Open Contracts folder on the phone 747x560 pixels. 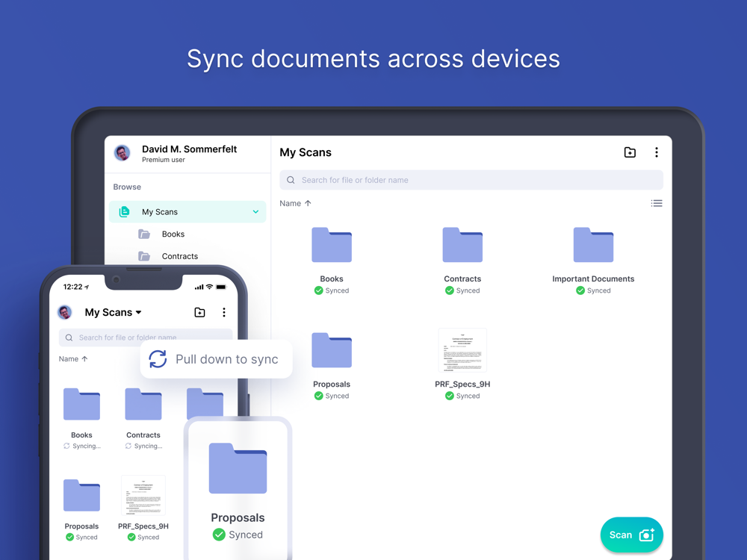(143, 404)
